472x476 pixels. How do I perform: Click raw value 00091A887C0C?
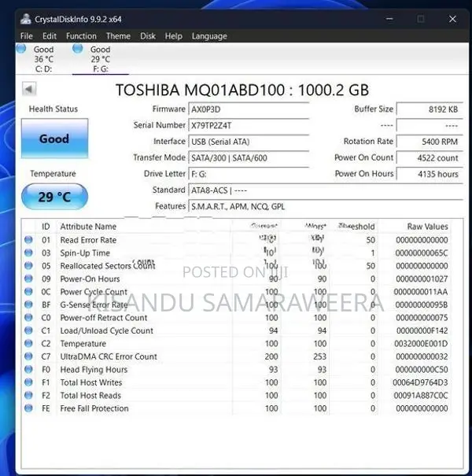(x=420, y=396)
